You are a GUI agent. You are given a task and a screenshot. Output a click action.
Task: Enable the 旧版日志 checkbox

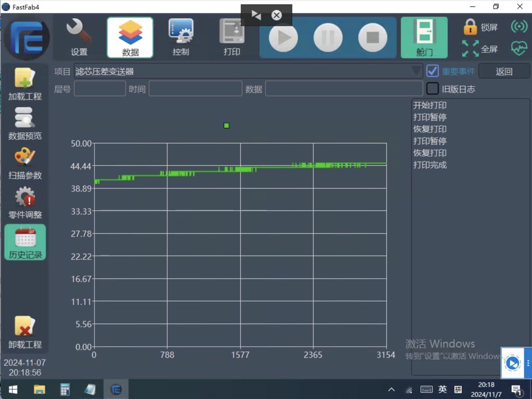tap(432, 89)
